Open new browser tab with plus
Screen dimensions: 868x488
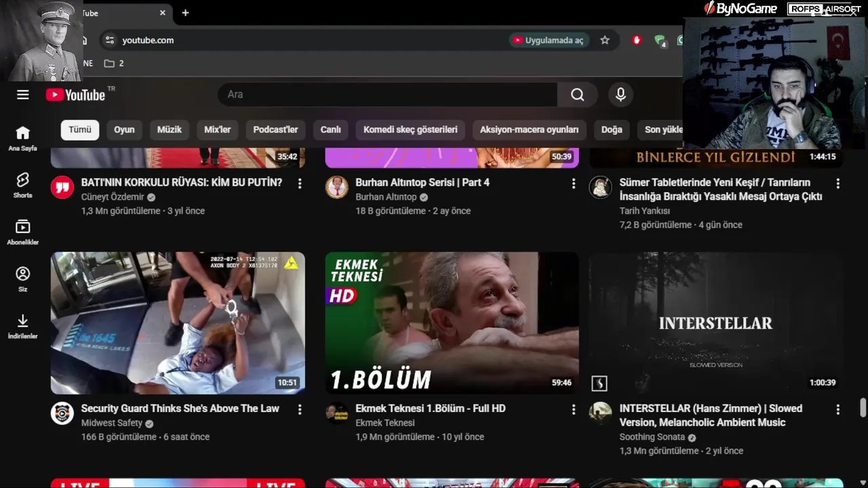coord(185,13)
